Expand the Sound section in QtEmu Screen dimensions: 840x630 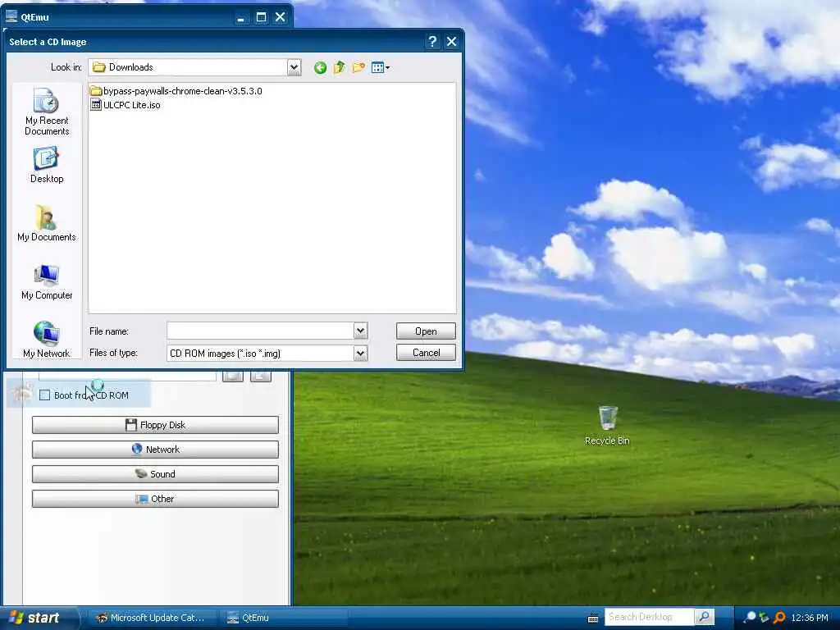click(x=155, y=474)
